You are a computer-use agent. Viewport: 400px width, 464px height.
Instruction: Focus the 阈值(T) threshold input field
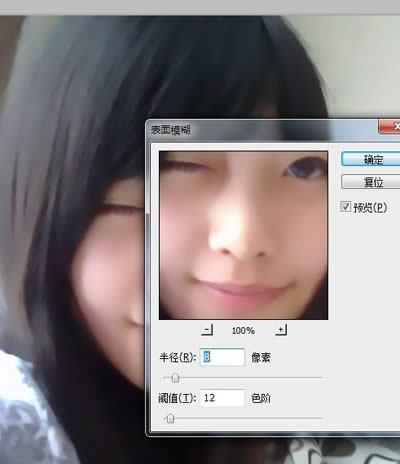[x=222, y=398]
